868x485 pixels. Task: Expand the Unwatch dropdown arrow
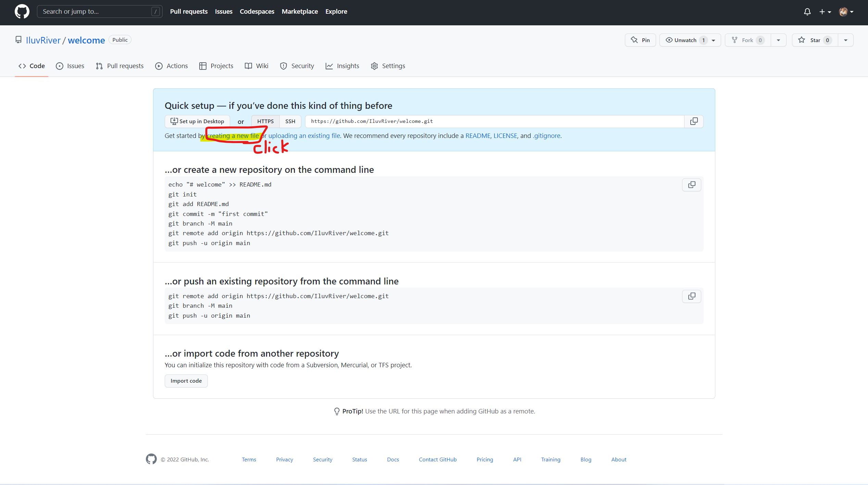(714, 40)
